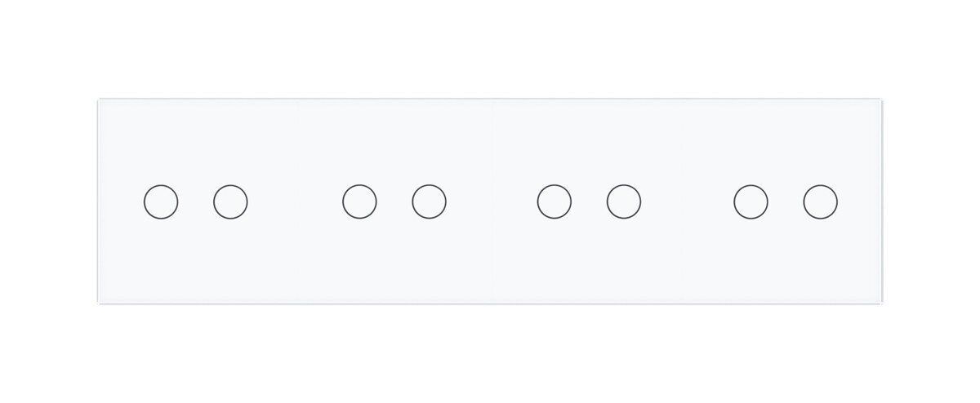Tap the fifth circle from the left
Screen dimensions: 980x403
(x=555, y=201)
